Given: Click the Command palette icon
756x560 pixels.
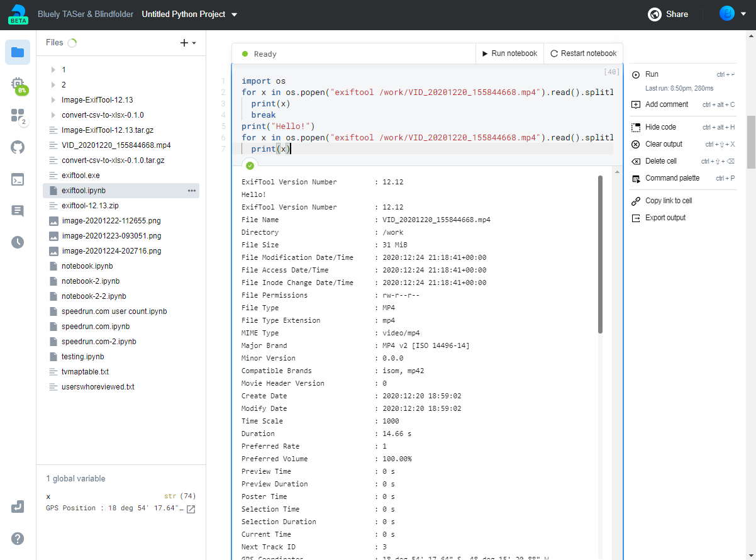Looking at the screenshot, I should 636,178.
